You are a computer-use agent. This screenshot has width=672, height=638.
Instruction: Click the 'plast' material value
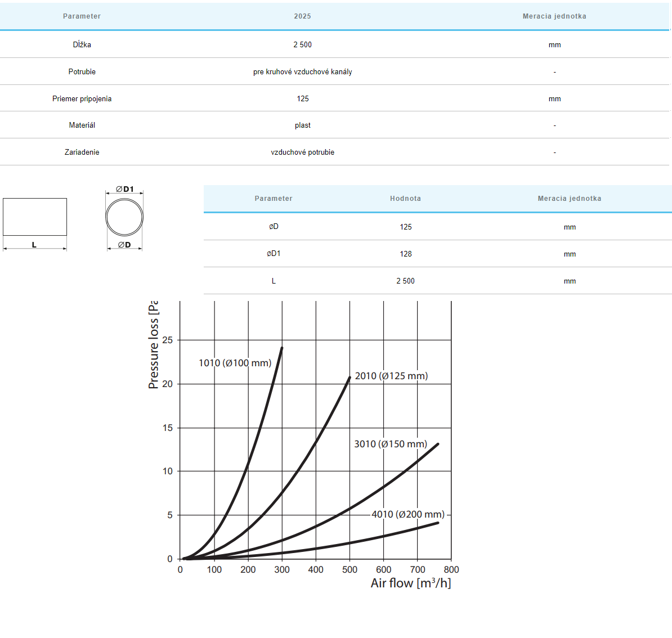(302, 125)
